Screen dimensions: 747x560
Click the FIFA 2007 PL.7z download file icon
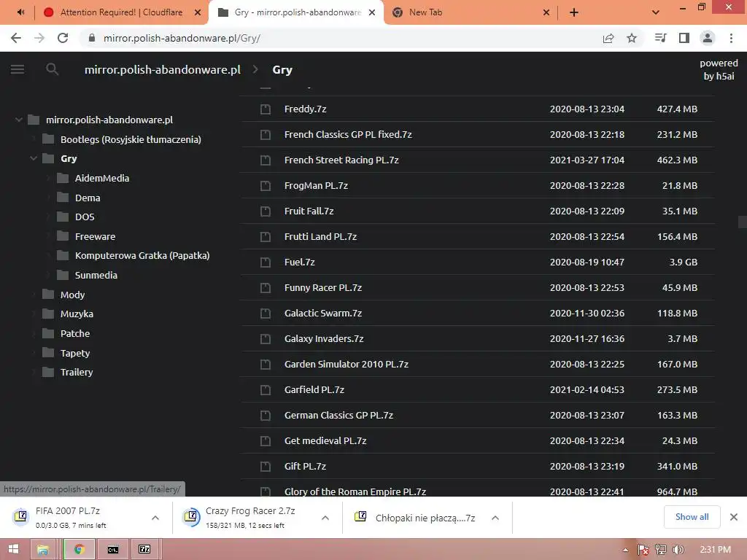(x=20, y=517)
